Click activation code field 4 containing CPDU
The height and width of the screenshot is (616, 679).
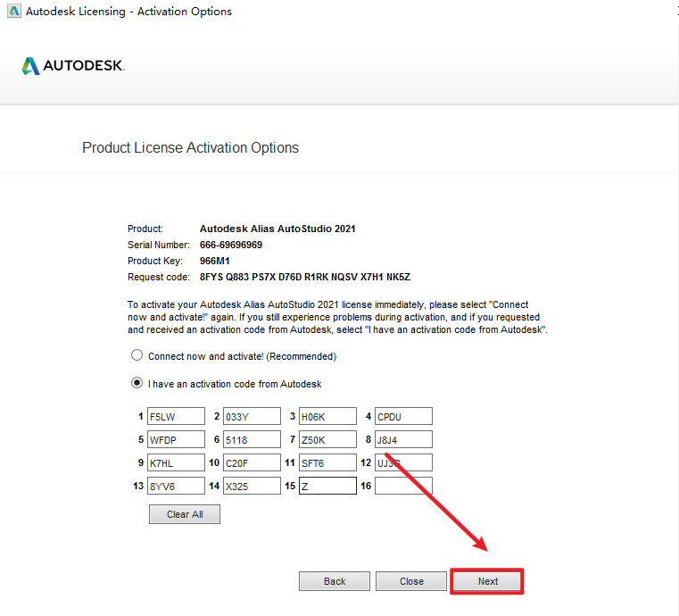point(403,416)
